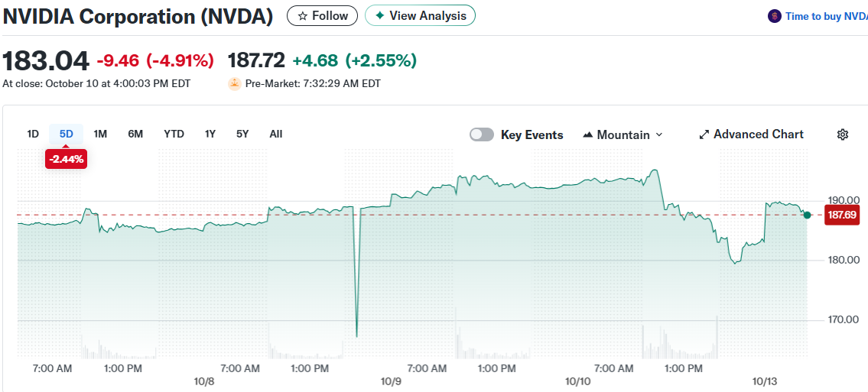Image resolution: width=868 pixels, height=392 pixels.
Task: Open the Time to buy NVDA link
Action: point(825,16)
